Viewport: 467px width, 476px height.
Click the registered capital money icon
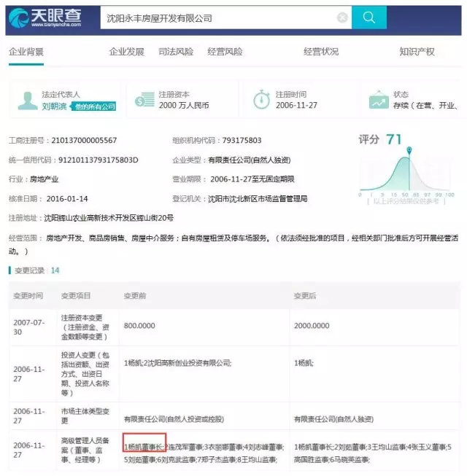(x=144, y=99)
